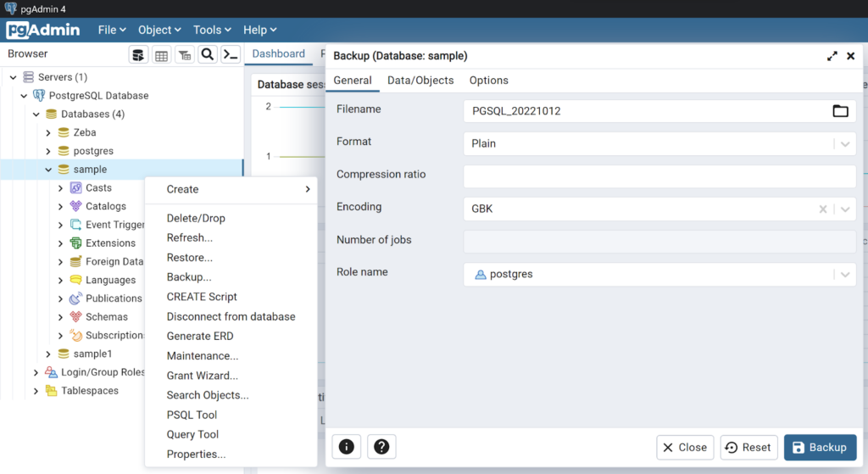Open file browser folder icon for Filename
868x474 pixels.
(840, 111)
